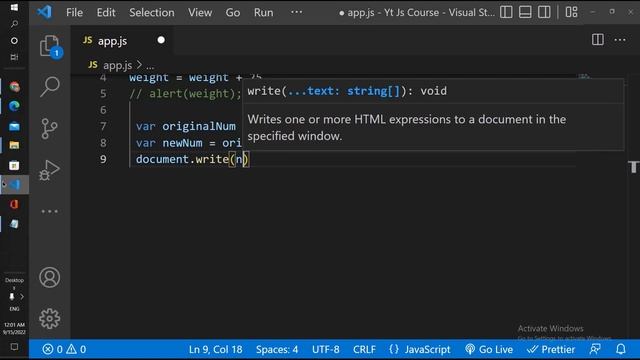Image resolution: width=640 pixels, height=360 pixels.
Task: Change encoding via UTF-8
Action: pyautogui.click(x=326, y=349)
